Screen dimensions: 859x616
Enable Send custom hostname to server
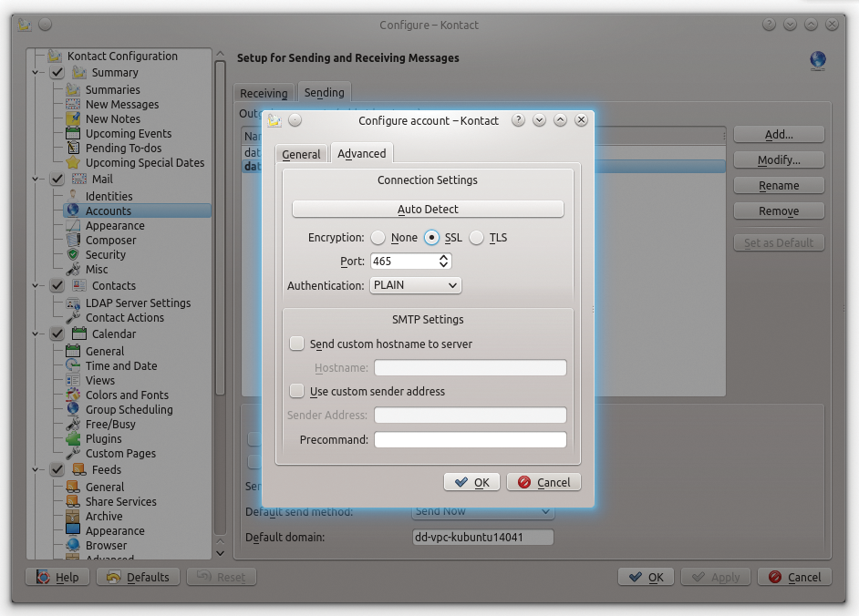(x=296, y=344)
